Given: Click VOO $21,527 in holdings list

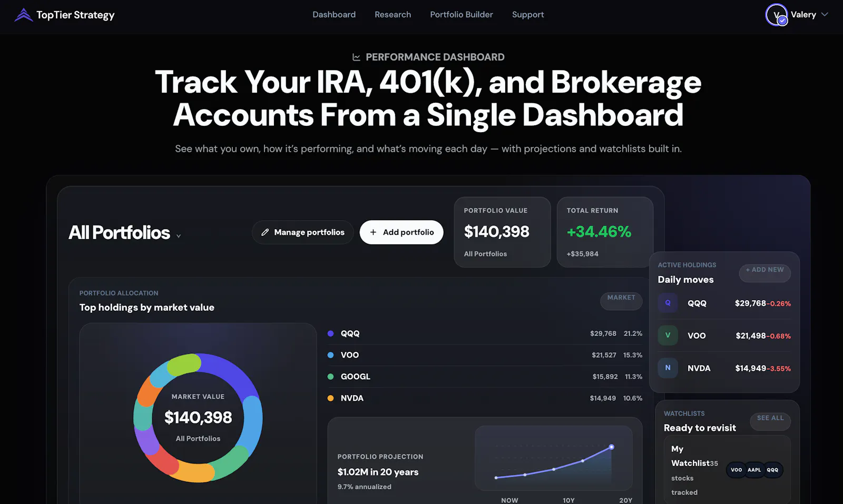Looking at the screenshot, I should pyautogui.click(x=604, y=355).
